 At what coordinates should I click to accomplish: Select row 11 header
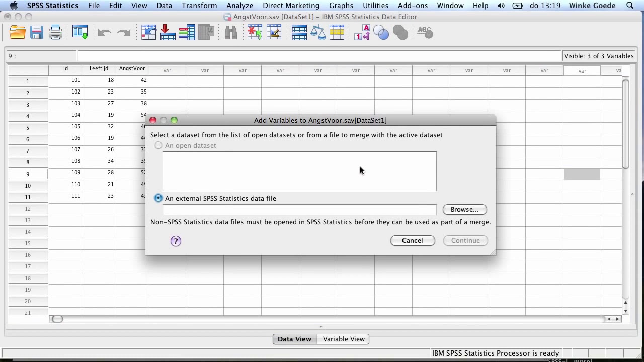pyautogui.click(x=28, y=197)
